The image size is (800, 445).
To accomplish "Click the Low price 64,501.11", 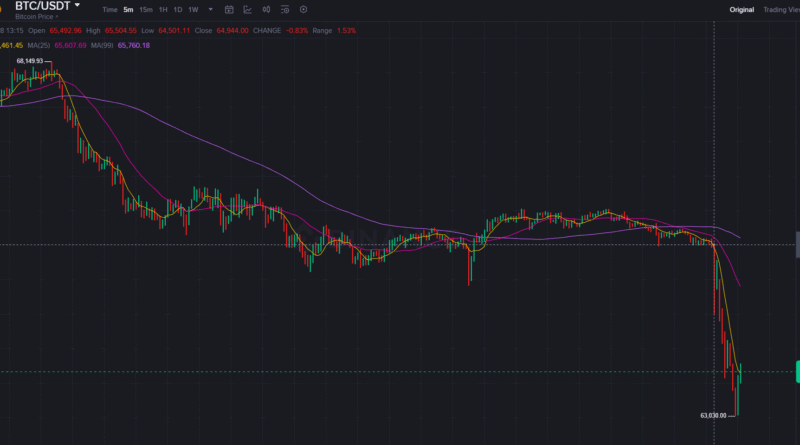I will (x=174, y=31).
